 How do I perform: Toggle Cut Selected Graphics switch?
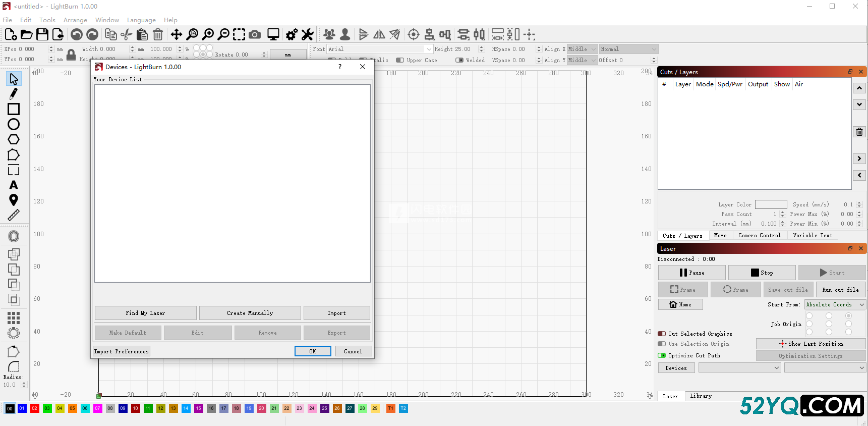662,334
